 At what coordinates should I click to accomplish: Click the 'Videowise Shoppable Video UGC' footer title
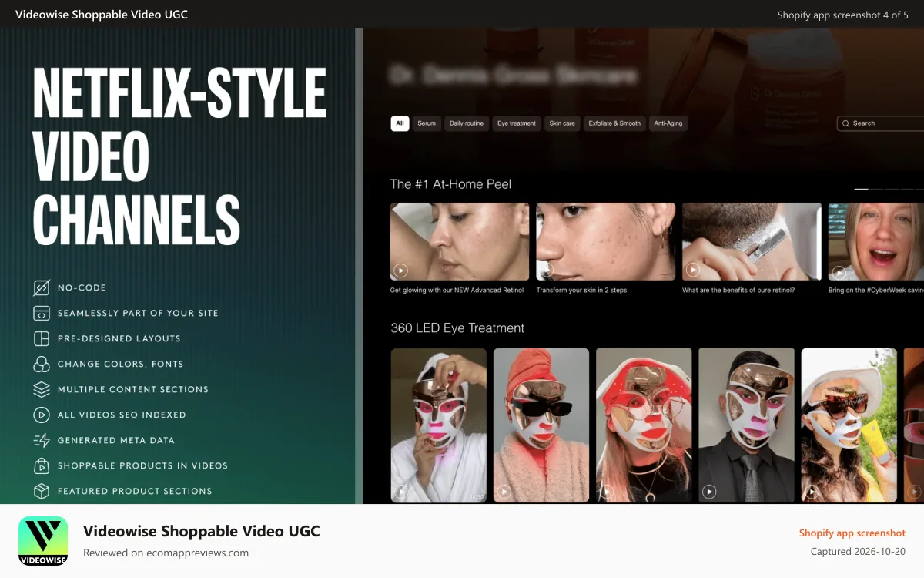point(202,531)
